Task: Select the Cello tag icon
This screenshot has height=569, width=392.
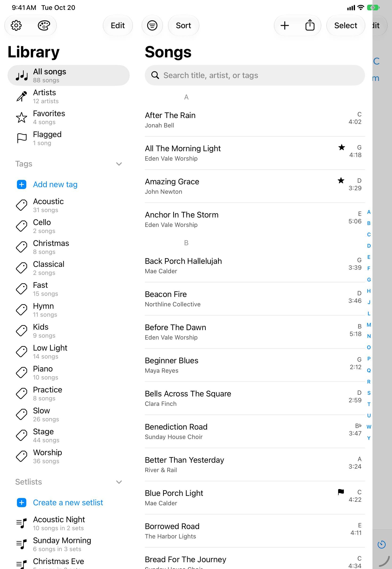Action: pos(22,226)
